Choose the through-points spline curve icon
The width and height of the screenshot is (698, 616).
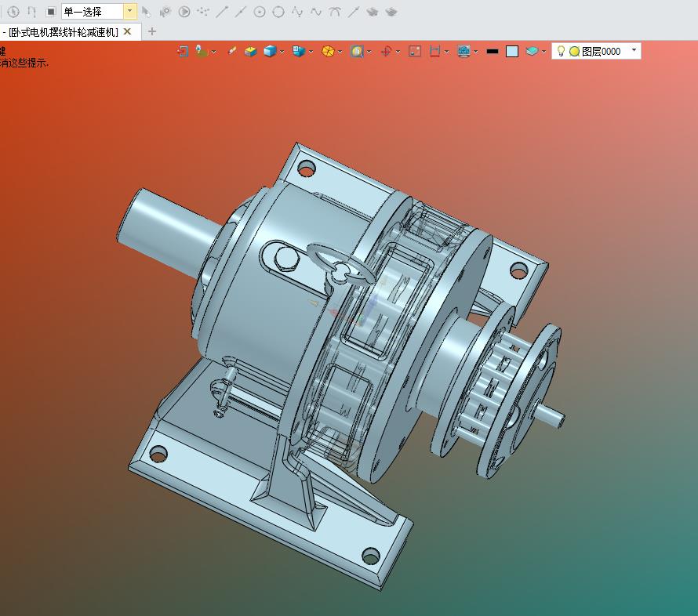(x=297, y=12)
